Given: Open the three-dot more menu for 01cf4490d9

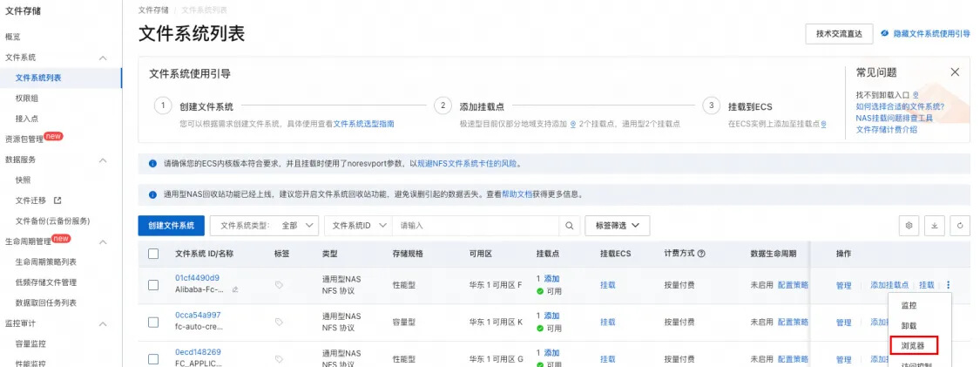Looking at the screenshot, I should [x=948, y=285].
